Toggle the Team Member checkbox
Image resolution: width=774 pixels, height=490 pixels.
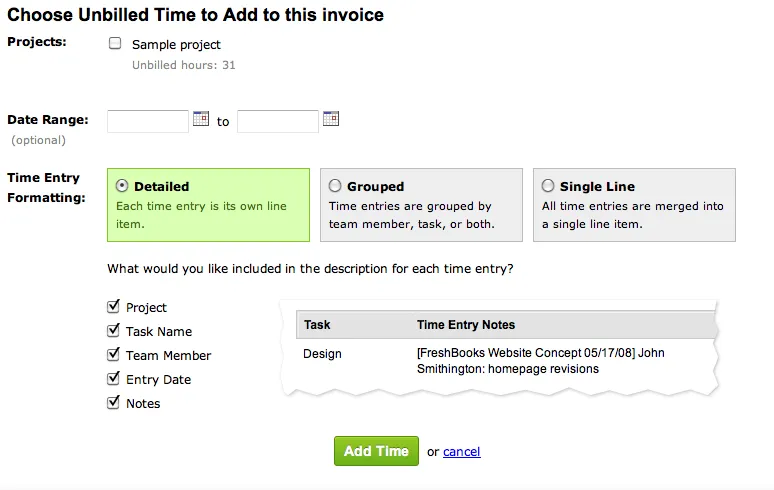113,355
